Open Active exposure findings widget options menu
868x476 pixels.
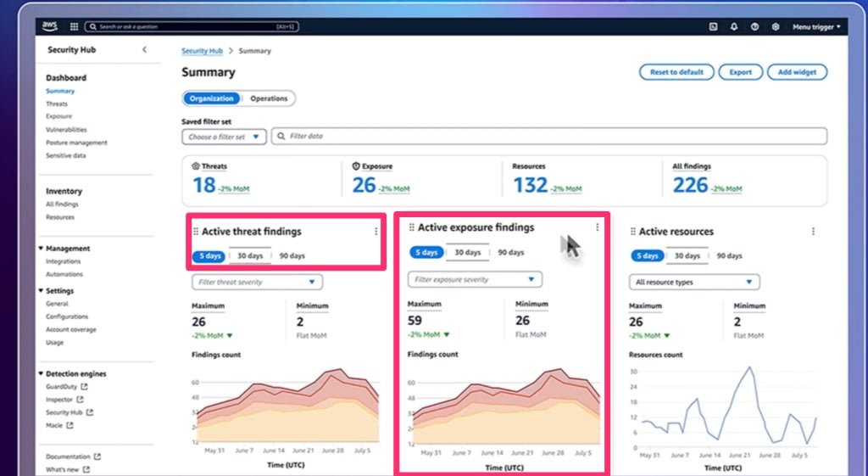(597, 227)
